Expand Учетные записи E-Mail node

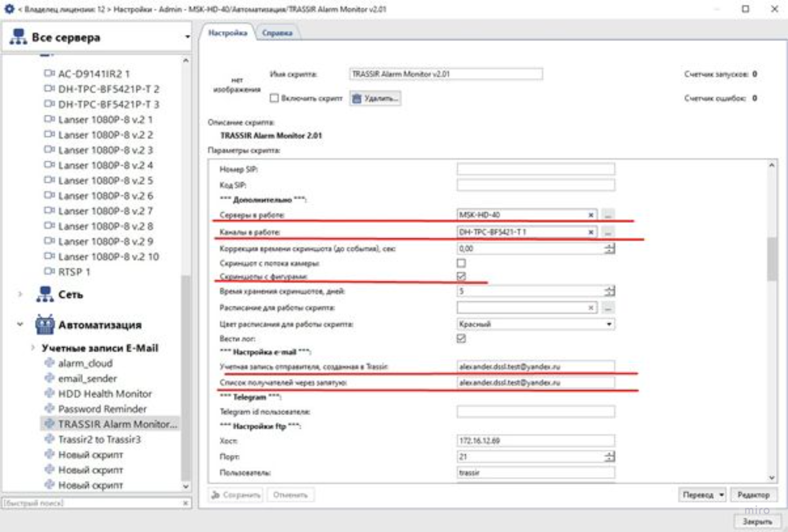tap(33, 348)
